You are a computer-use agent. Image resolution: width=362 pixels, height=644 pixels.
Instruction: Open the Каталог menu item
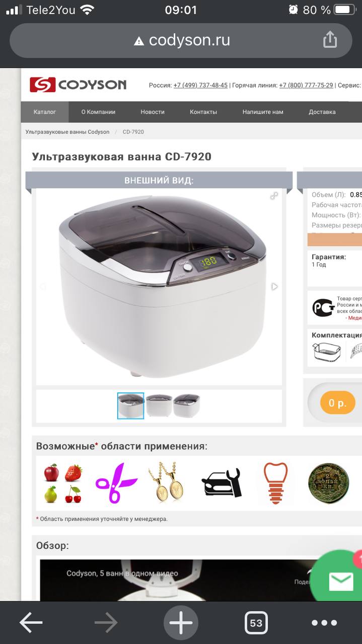tap(45, 112)
